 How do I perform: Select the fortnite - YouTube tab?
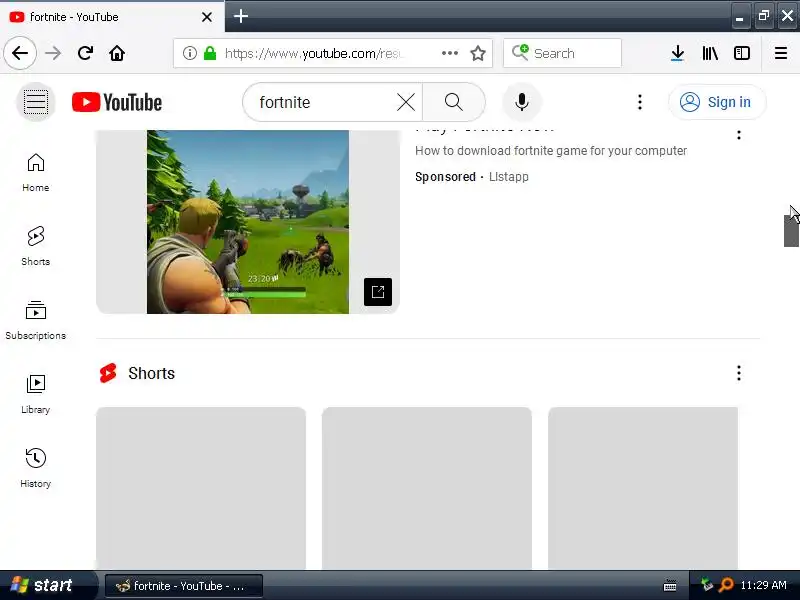pyautogui.click(x=111, y=17)
